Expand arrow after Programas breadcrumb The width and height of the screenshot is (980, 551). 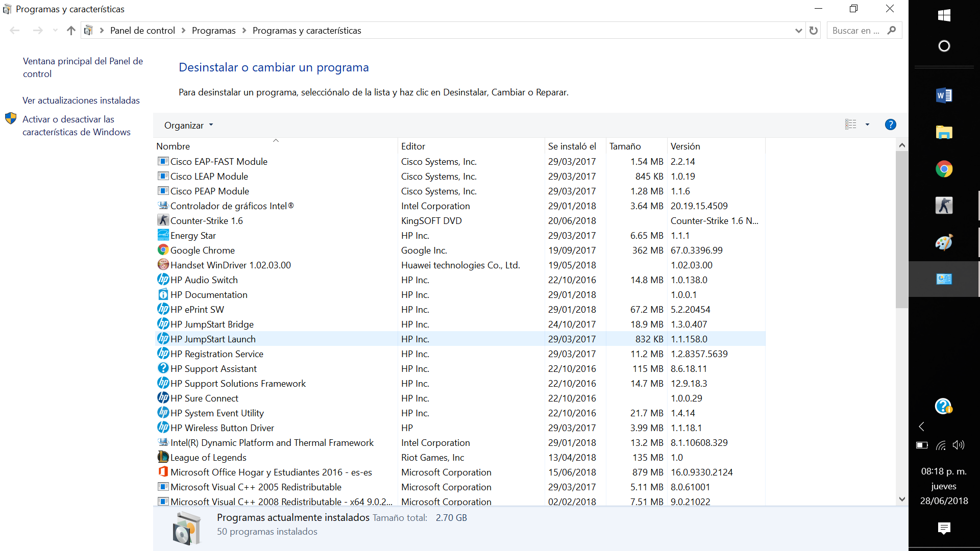pos(244,31)
